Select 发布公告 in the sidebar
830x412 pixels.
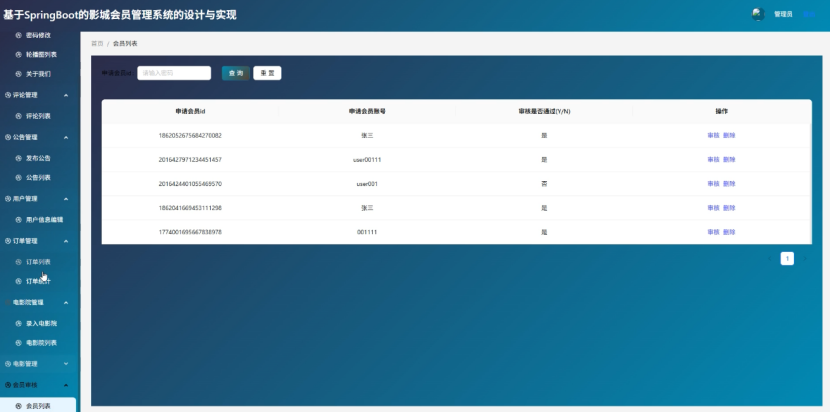coord(38,158)
